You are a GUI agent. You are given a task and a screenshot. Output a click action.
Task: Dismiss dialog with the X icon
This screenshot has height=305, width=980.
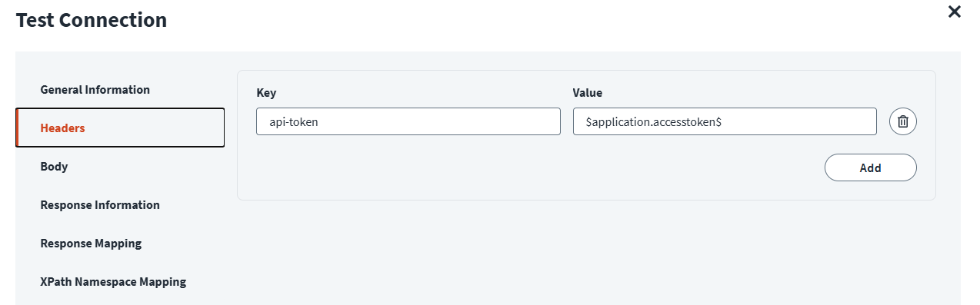[x=955, y=12]
